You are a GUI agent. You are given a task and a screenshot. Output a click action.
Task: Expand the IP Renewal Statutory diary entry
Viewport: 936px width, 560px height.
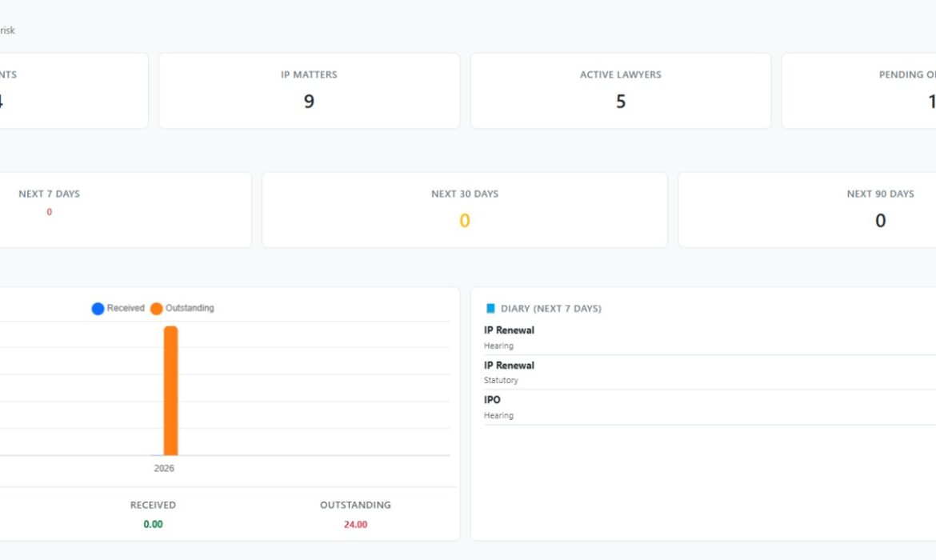point(509,365)
